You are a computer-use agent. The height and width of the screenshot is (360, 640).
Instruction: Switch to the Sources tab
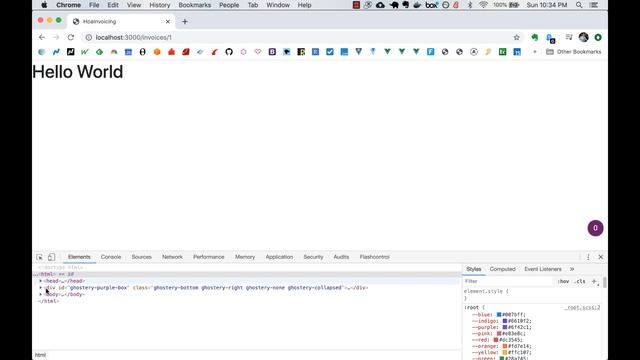[141, 257]
